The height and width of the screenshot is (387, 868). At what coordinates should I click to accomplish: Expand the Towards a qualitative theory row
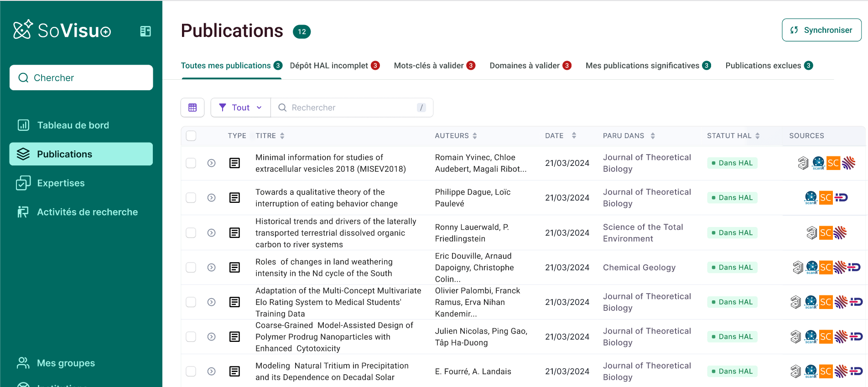click(211, 198)
